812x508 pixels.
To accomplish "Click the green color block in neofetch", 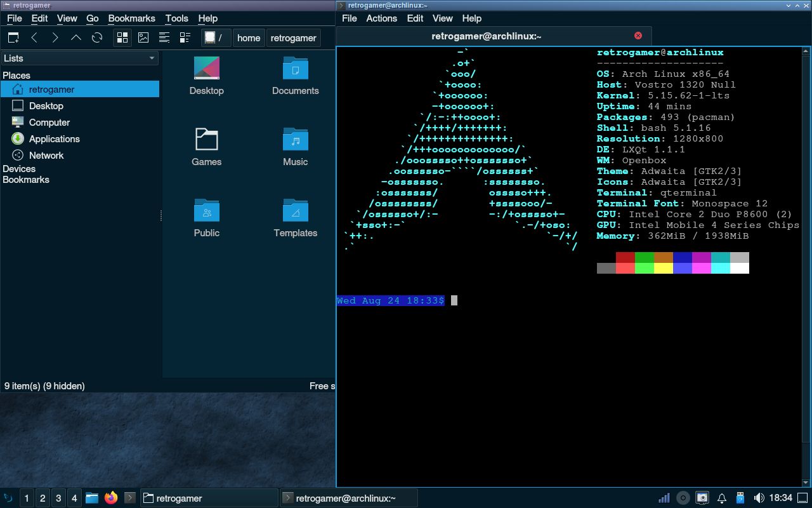I will [645, 257].
